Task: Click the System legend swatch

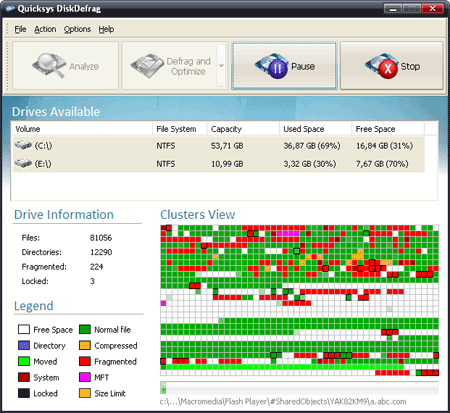Action: click(x=24, y=377)
